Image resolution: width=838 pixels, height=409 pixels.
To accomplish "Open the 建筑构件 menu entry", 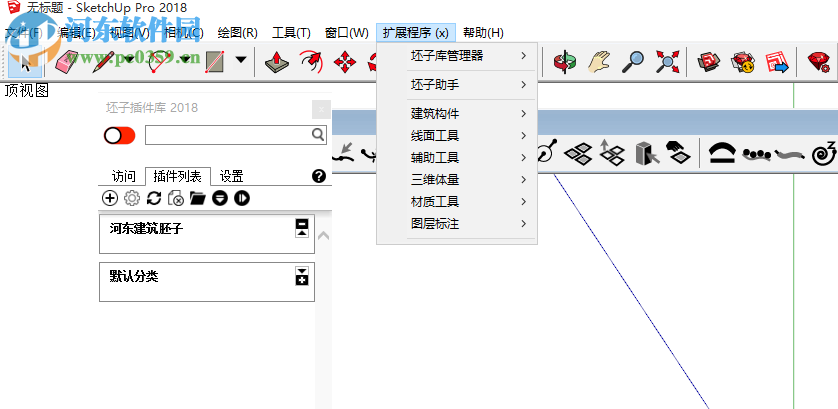I will [x=457, y=113].
